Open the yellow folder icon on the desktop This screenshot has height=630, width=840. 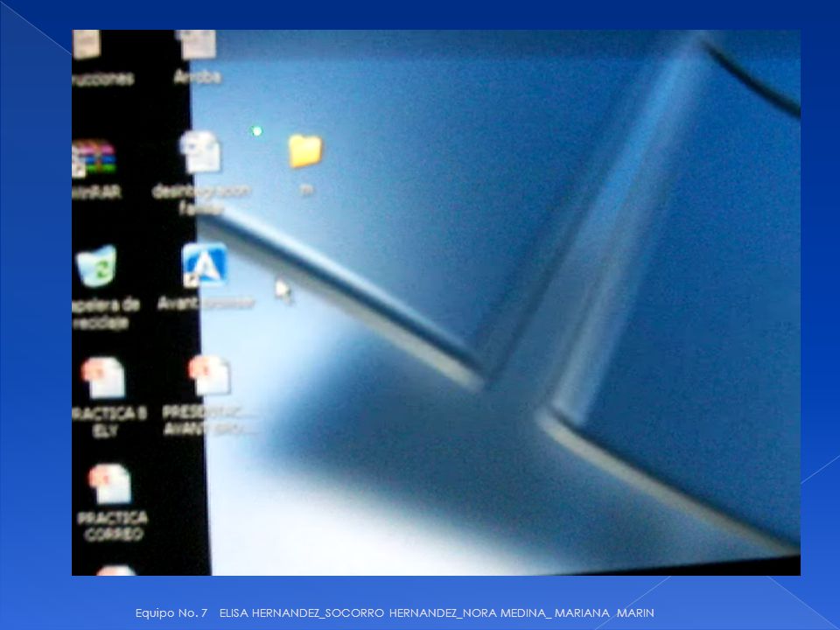click(x=305, y=150)
